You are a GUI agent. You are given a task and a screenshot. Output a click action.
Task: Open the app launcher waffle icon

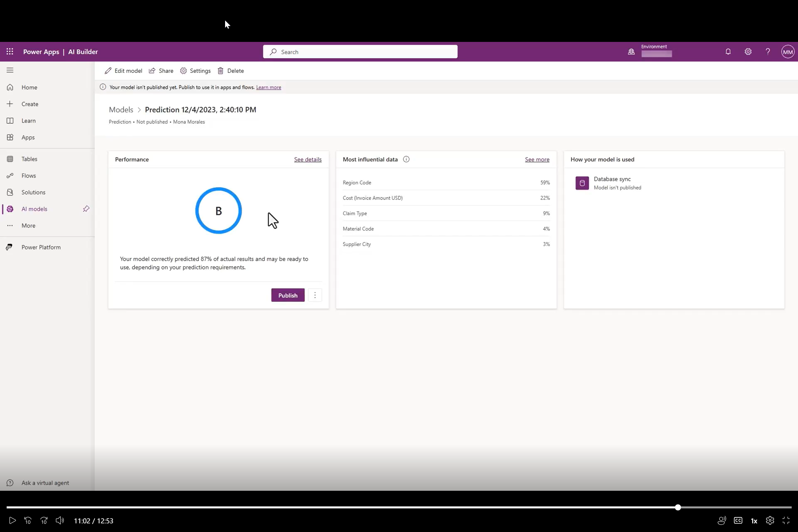click(x=10, y=52)
